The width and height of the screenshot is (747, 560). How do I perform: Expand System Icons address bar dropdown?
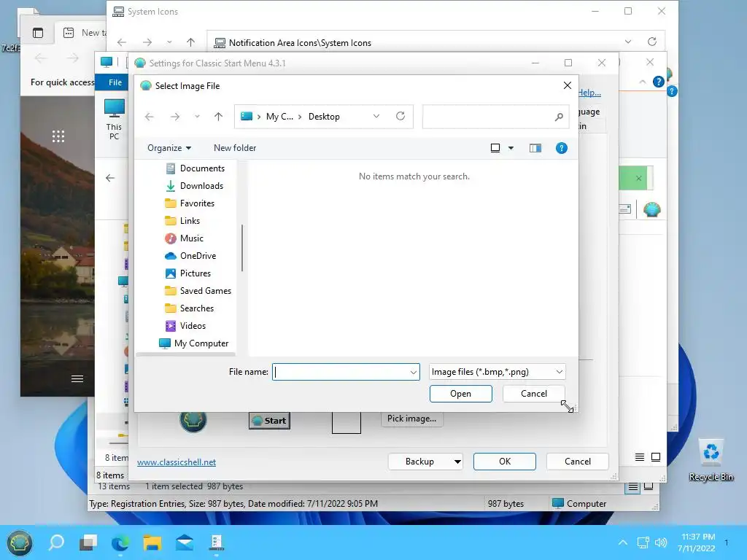[x=628, y=42]
